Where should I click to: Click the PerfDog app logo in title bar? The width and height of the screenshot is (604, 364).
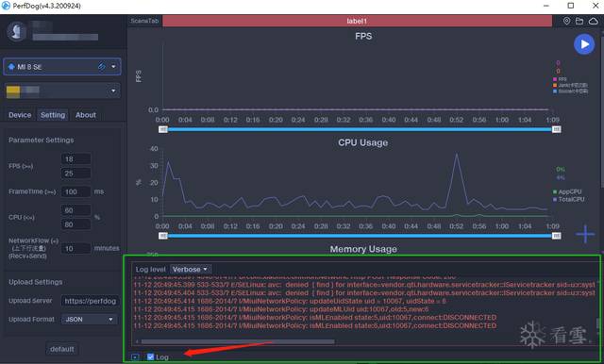(x=6, y=6)
